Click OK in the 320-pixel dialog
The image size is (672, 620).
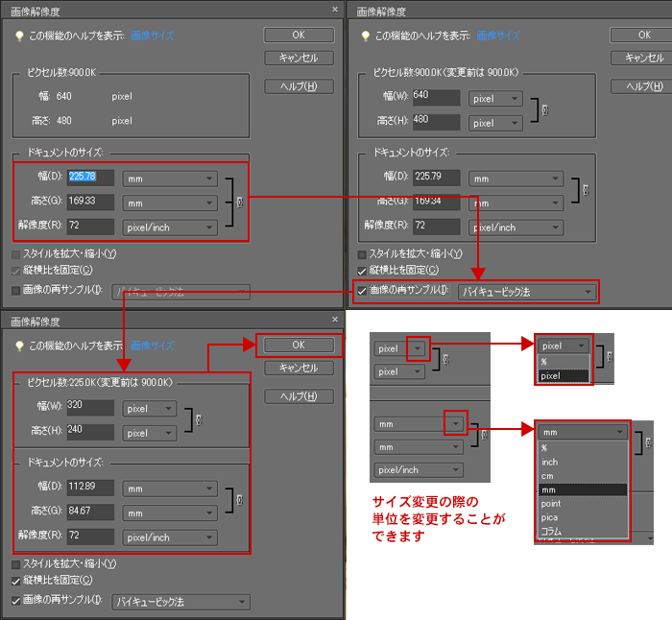click(x=299, y=345)
